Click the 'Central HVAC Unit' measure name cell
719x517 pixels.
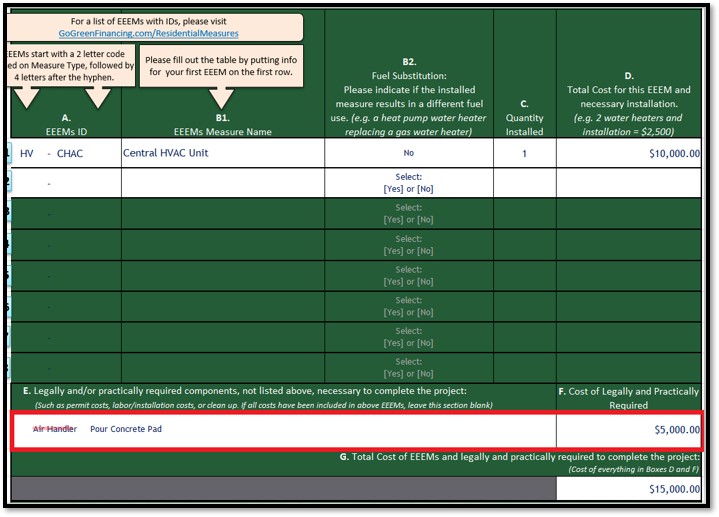[223, 153]
